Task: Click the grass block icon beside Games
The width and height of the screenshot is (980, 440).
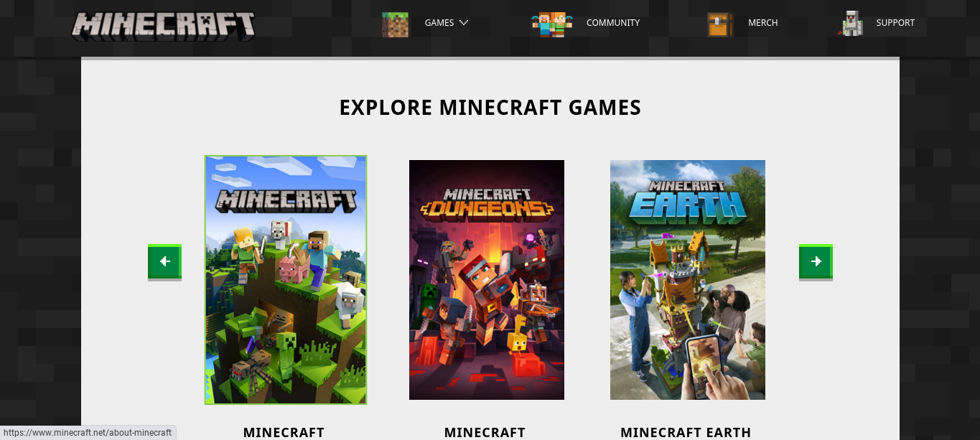Action: click(395, 24)
